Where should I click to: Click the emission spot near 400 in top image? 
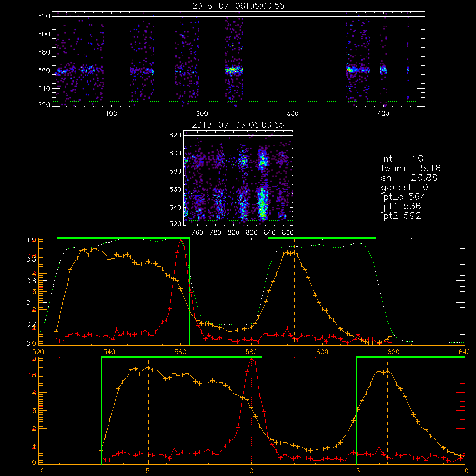coord(384,70)
